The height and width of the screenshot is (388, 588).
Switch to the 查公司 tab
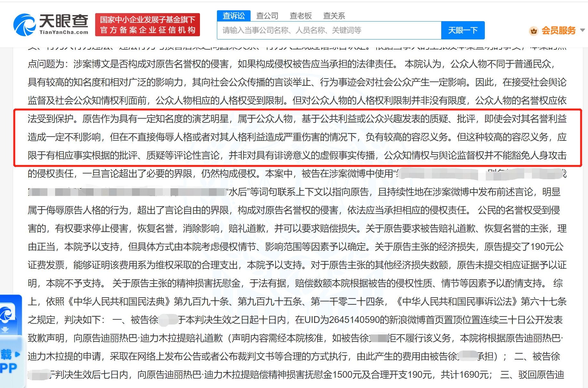click(x=267, y=15)
